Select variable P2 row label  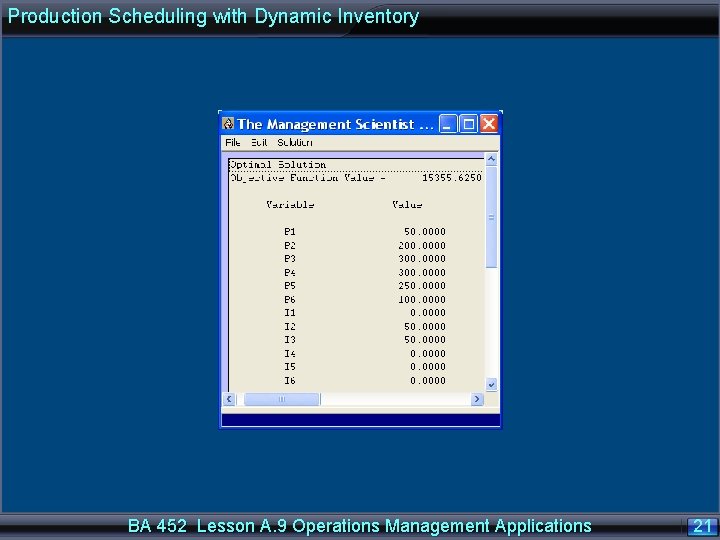point(290,245)
